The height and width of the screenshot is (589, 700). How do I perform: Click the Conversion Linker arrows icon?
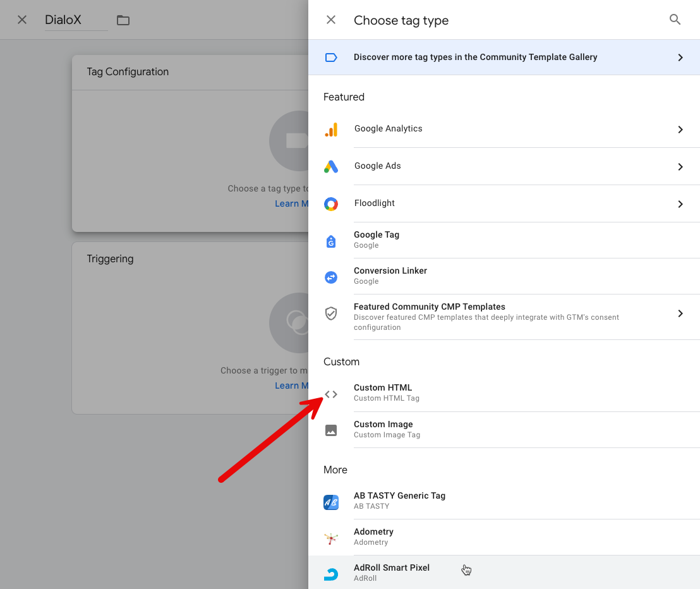coord(331,277)
